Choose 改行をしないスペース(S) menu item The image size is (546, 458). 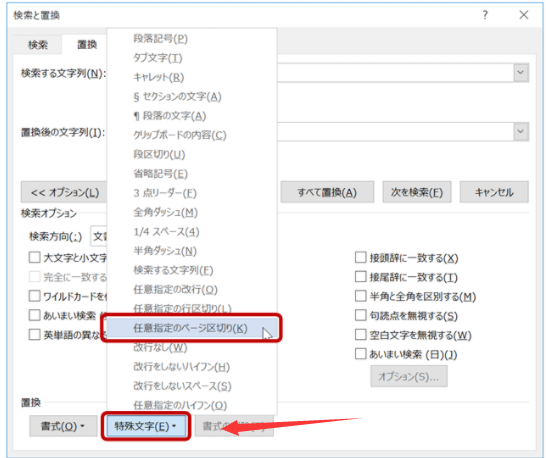pyautogui.click(x=192, y=386)
